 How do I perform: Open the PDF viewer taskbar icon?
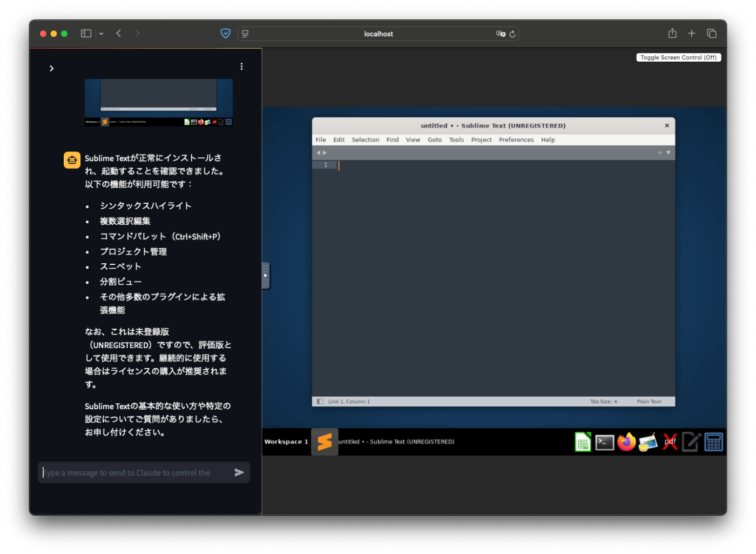click(670, 442)
